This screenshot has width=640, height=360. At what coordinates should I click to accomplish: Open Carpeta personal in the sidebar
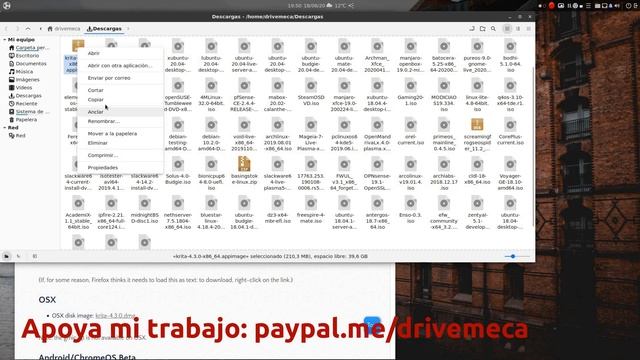pyautogui.click(x=29, y=48)
